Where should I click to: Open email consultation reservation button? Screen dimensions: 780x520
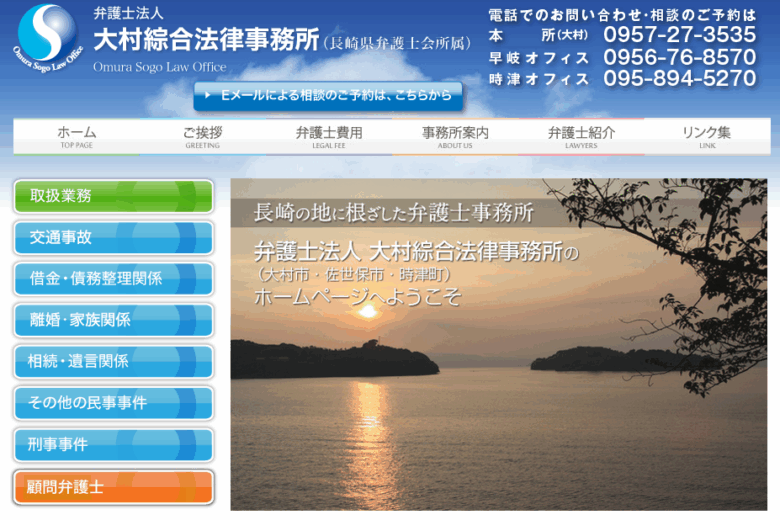pyautogui.click(x=328, y=96)
